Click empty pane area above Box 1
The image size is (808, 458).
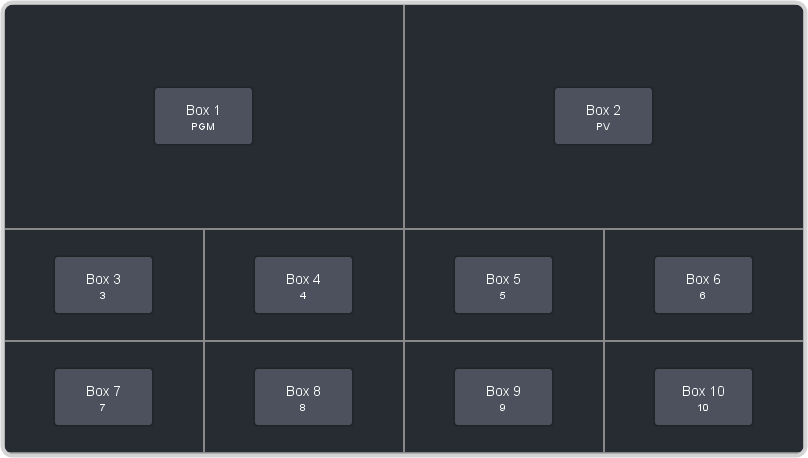pyautogui.click(x=204, y=46)
